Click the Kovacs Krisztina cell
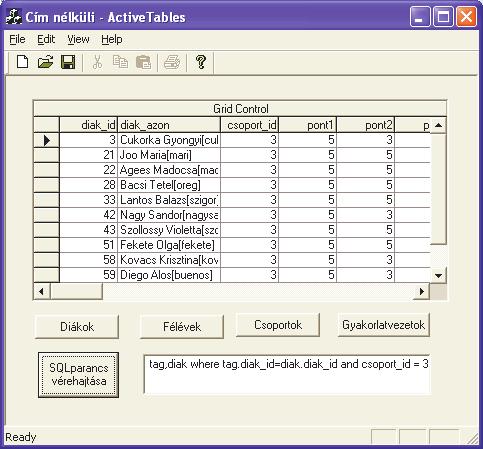This screenshot has height=449, width=483. [169, 260]
